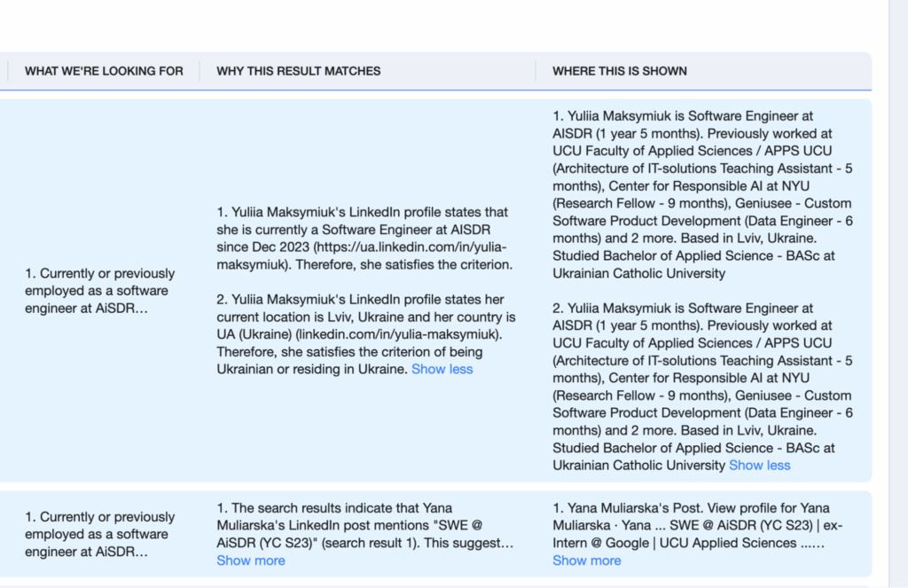This screenshot has height=588, width=908.
Task: Click the "Why This Result Matches" column header
Action: click(x=298, y=71)
